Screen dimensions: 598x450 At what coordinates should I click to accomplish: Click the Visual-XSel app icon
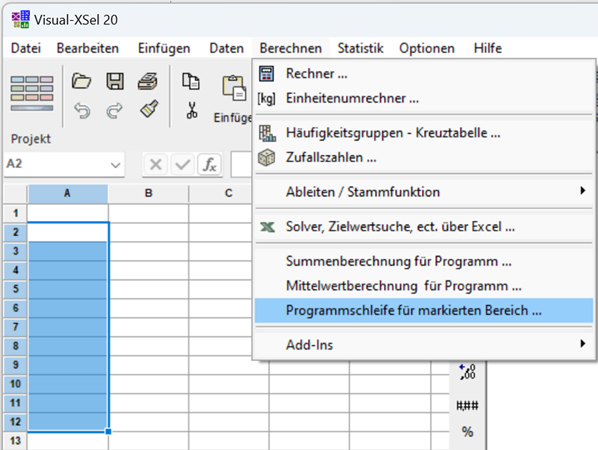pos(20,19)
